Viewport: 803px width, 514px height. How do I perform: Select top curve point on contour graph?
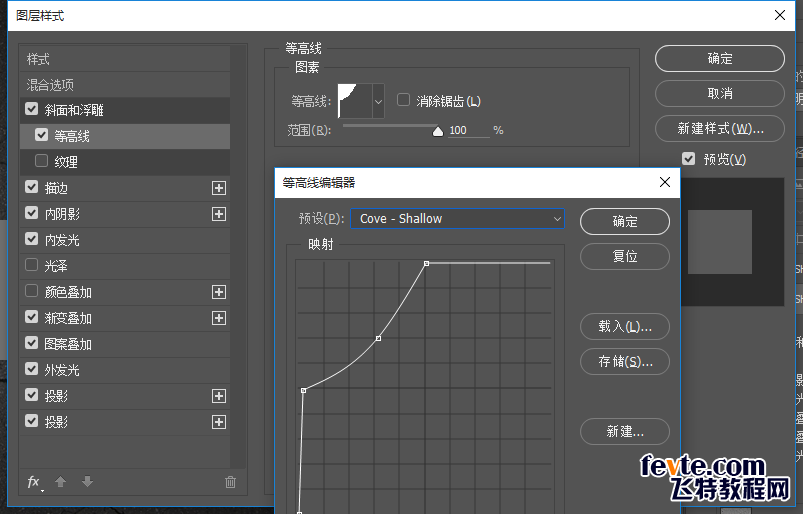(426, 264)
